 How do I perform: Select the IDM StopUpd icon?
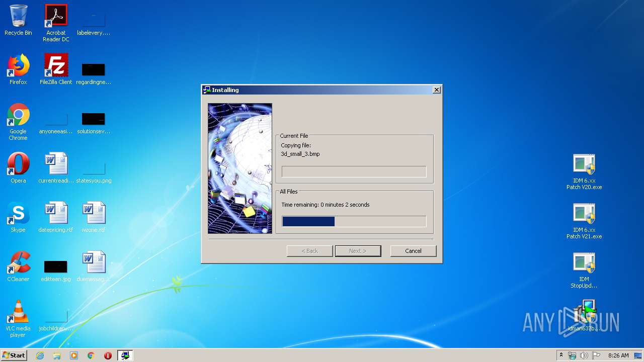click(x=584, y=270)
